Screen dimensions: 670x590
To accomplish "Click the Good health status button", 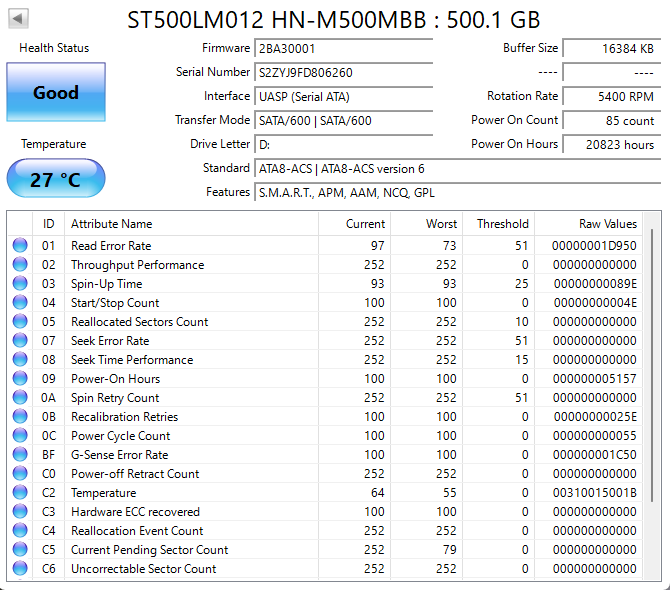I will (x=56, y=92).
